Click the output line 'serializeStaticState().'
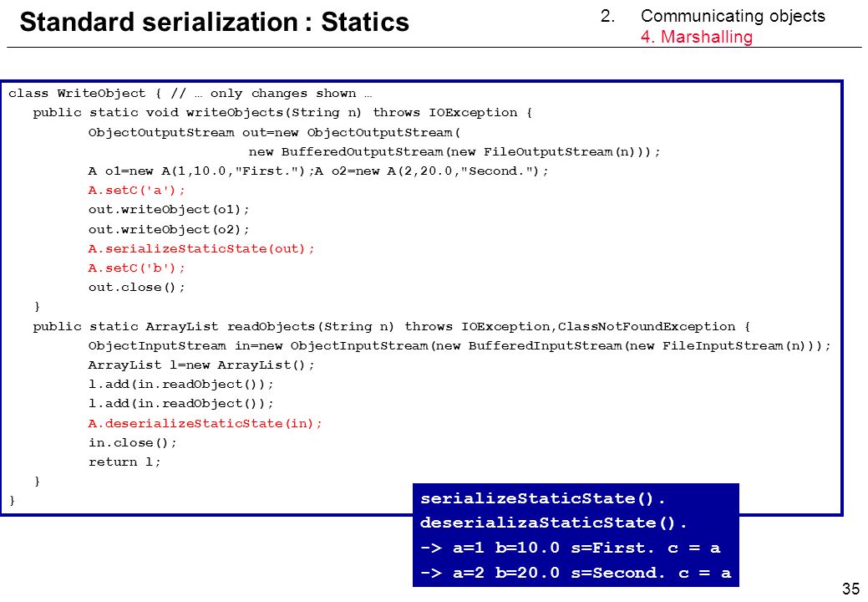The image size is (868, 602). [x=542, y=498]
